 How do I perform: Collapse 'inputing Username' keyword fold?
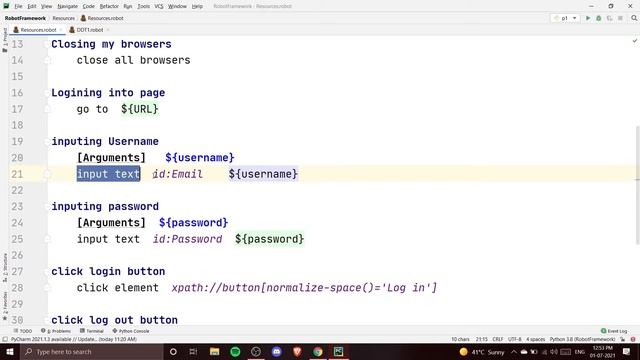coord(47,142)
